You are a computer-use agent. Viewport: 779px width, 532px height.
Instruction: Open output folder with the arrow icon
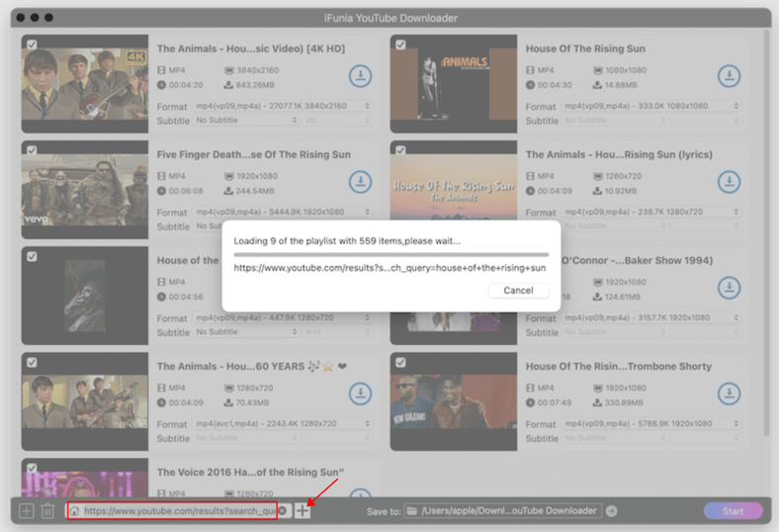pos(611,511)
